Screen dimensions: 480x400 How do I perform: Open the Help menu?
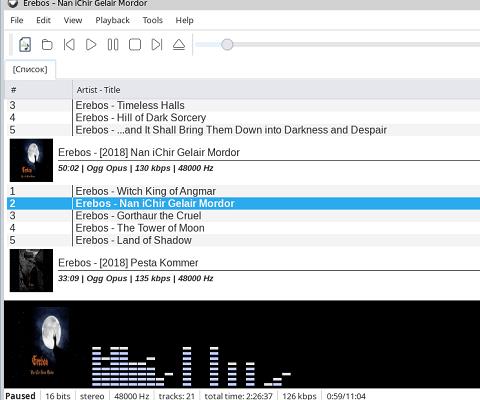tap(184, 20)
